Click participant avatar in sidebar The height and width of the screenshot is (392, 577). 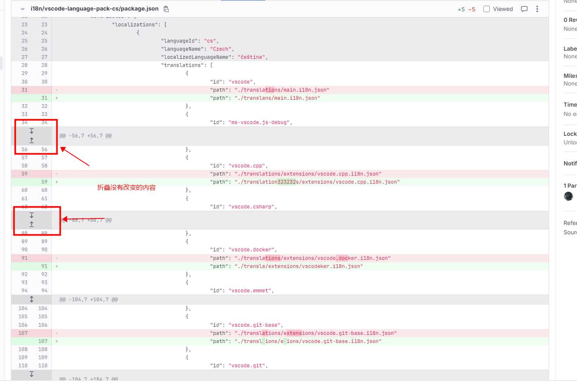[568, 196]
